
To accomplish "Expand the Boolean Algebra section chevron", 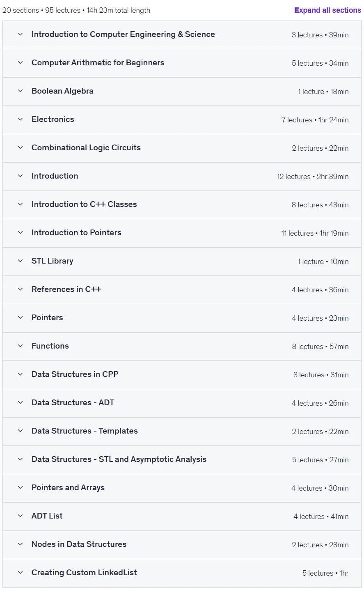I will point(20,91).
